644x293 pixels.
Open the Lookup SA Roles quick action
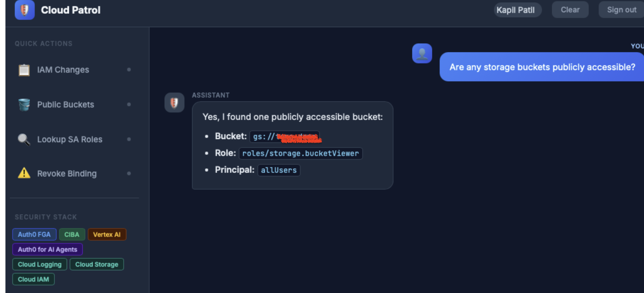tap(70, 139)
